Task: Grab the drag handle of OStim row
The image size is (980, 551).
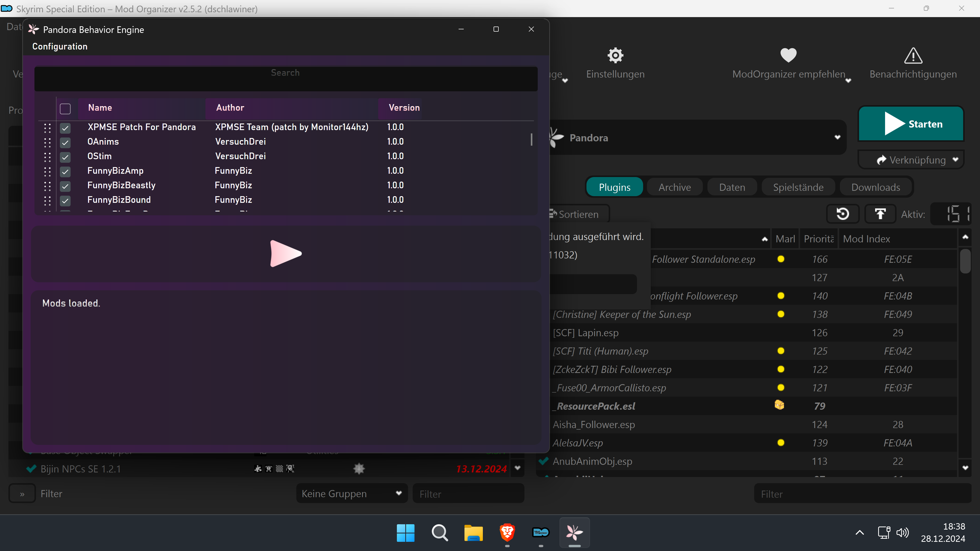Action: pos(47,157)
